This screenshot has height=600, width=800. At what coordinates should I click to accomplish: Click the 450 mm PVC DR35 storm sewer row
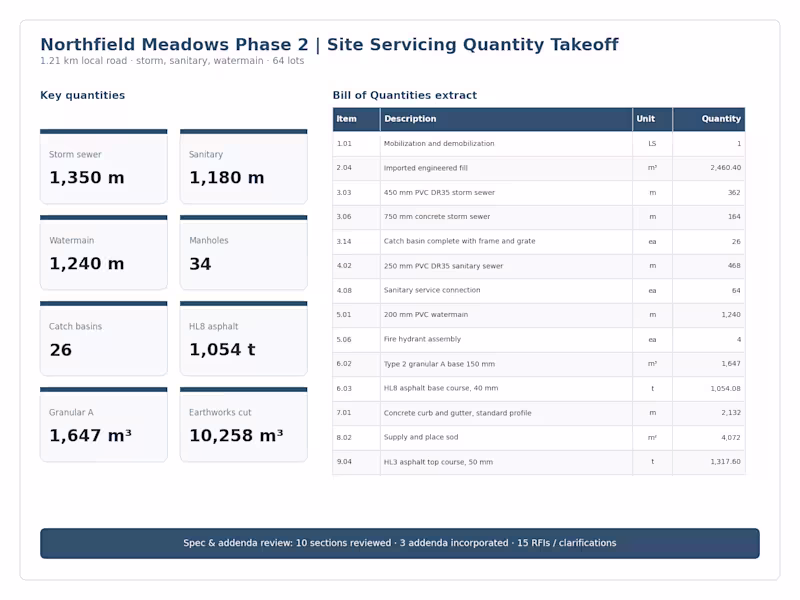coord(539,193)
